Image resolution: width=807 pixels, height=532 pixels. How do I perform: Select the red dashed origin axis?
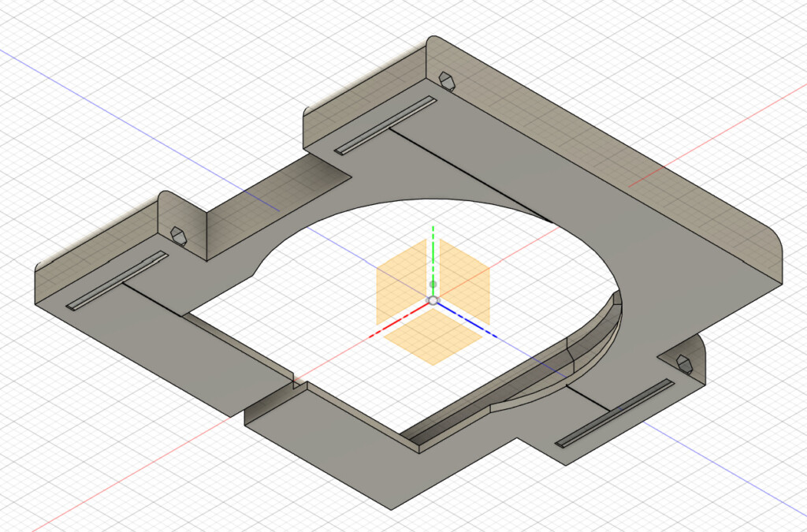(400, 321)
